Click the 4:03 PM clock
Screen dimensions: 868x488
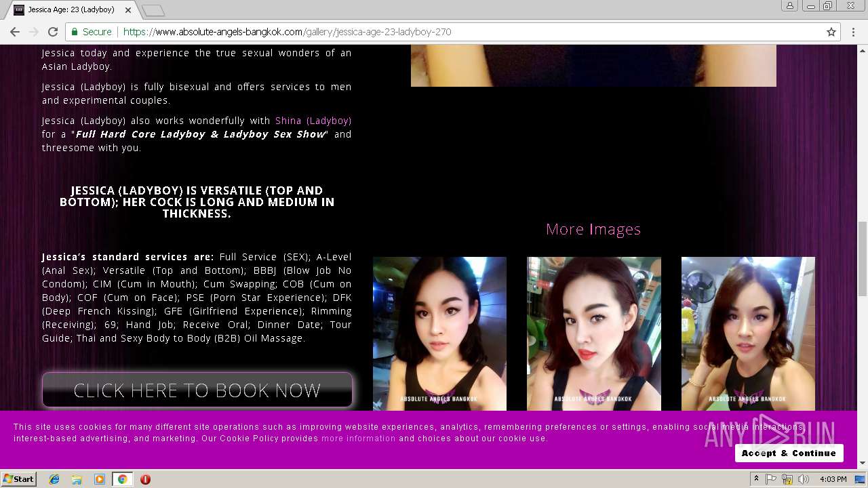click(x=833, y=479)
